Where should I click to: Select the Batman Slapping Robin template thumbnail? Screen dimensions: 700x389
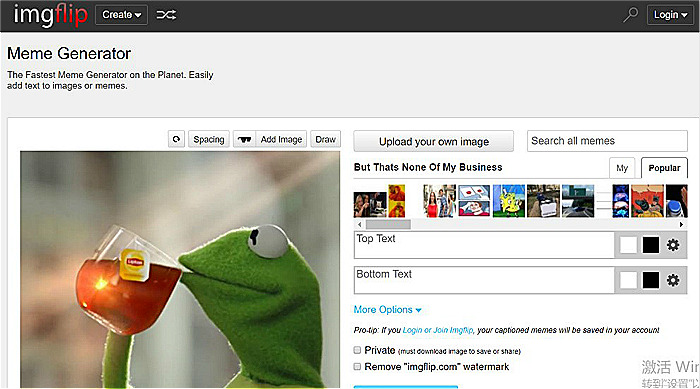coord(647,201)
